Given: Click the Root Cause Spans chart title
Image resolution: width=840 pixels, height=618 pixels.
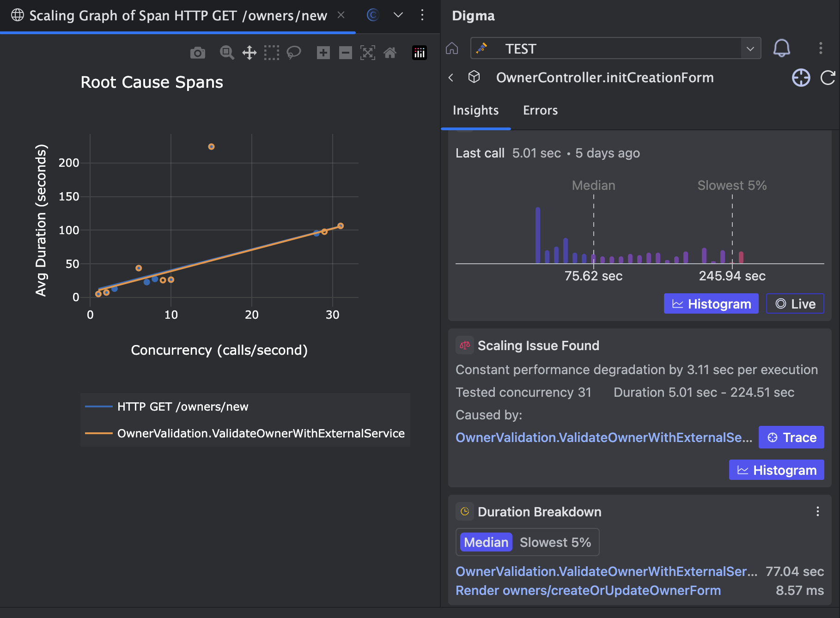Looking at the screenshot, I should (152, 82).
